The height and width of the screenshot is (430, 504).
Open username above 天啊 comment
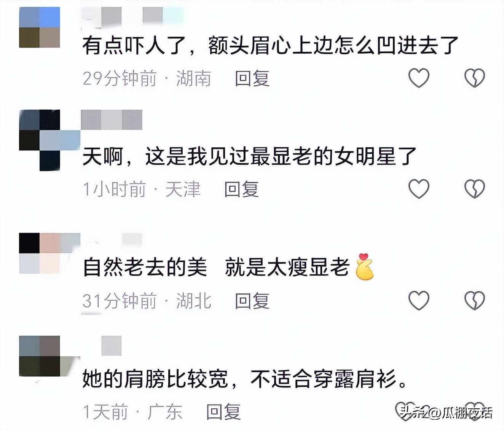click(x=112, y=120)
